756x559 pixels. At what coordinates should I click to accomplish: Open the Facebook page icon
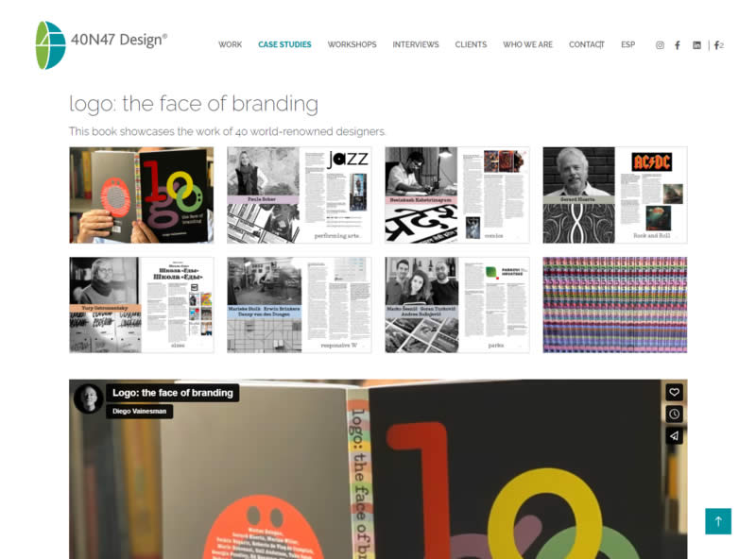[x=678, y=44]
